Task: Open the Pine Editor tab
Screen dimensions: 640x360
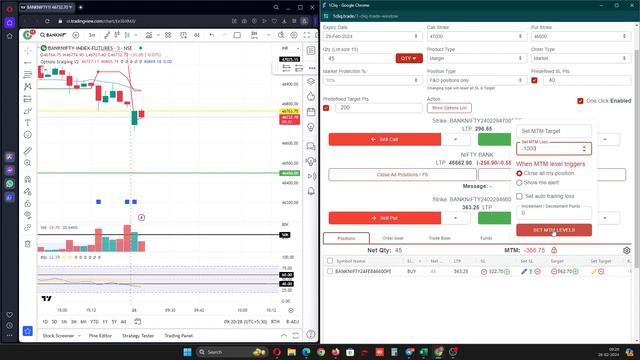Action: pos(100,336)
